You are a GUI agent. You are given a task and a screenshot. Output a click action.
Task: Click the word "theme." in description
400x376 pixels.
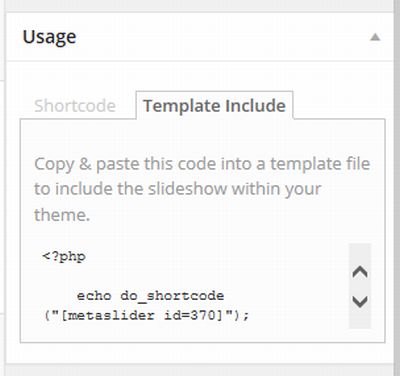[x=62, y=215]
